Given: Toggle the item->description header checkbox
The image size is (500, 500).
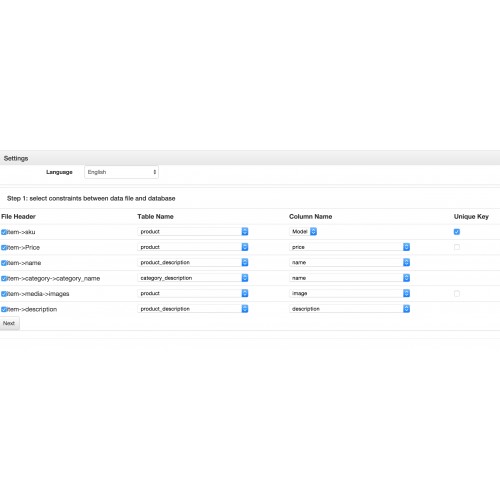Looking at the screenshot, I should pyautogui.click(x=4, y=309).
